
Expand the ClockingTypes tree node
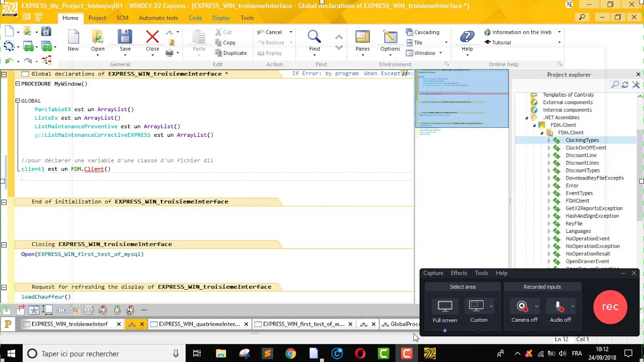coord(549,140)
